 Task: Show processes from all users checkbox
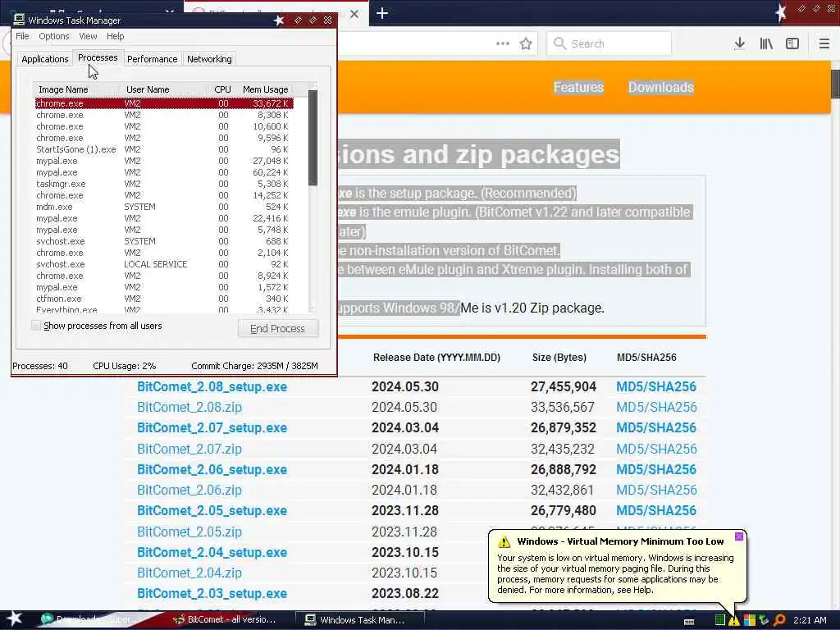tap(36, 325)
